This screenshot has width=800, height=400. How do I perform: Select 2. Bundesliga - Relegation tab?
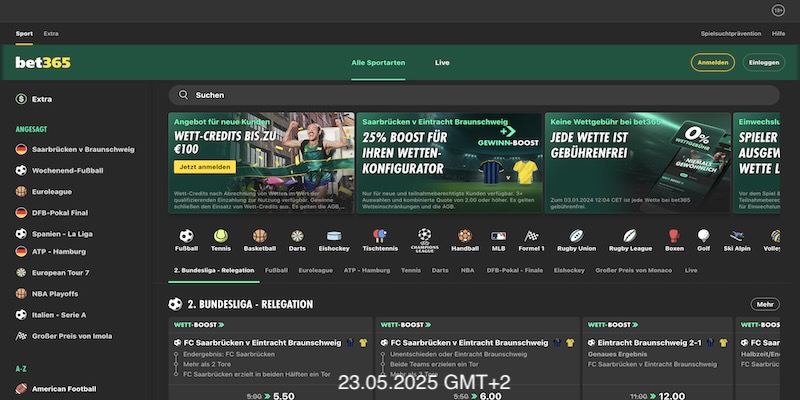pyautogui.click(x=214, y=270)
